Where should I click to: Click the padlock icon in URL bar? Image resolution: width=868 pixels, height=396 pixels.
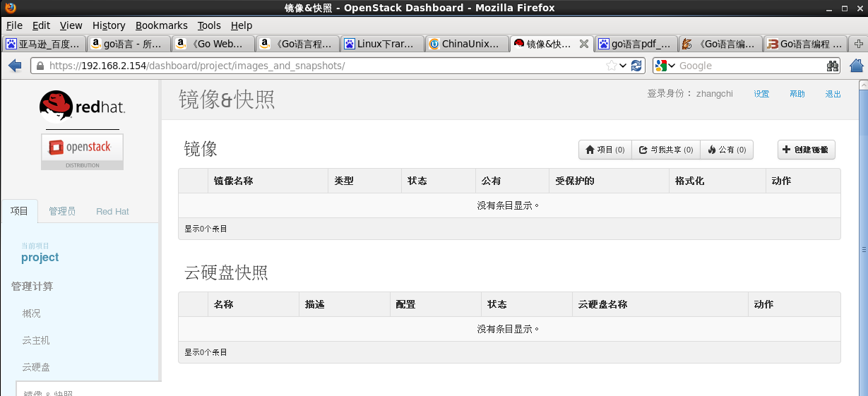point(40,66)
